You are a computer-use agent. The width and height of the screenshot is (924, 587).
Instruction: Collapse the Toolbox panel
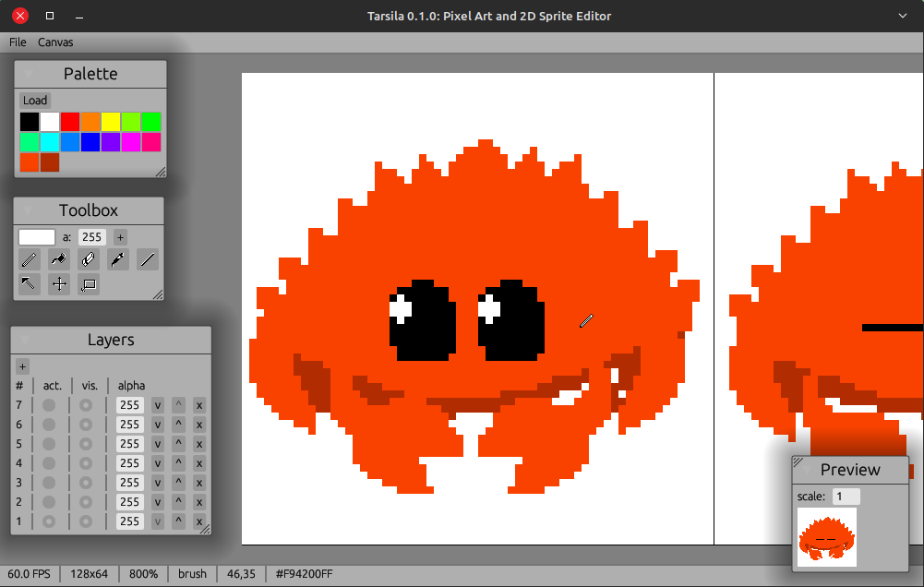[27, 211]
